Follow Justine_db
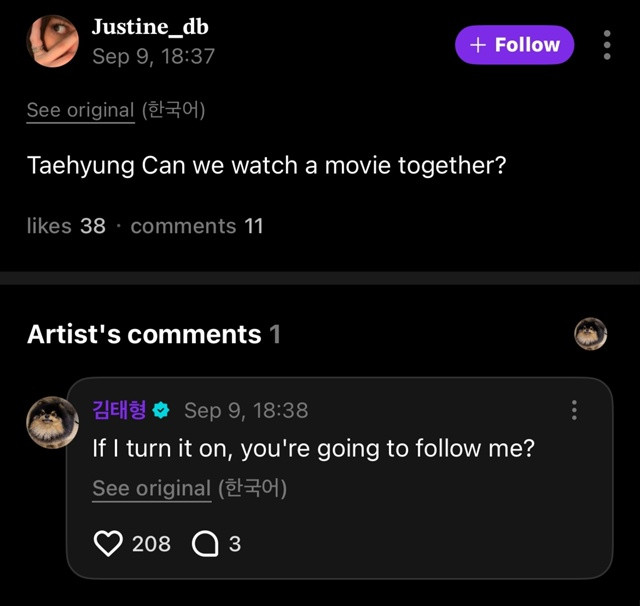The height and width of the screenshot is (606, 640). point(515,45)
